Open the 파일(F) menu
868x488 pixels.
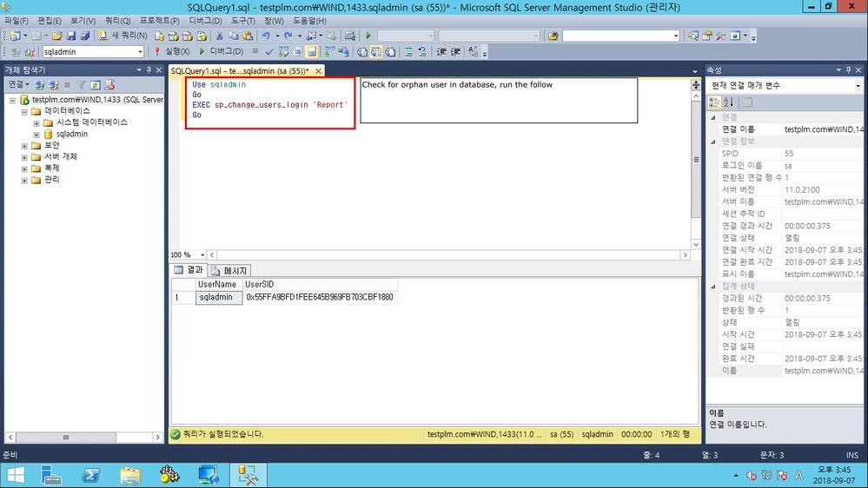coord(16,21)
